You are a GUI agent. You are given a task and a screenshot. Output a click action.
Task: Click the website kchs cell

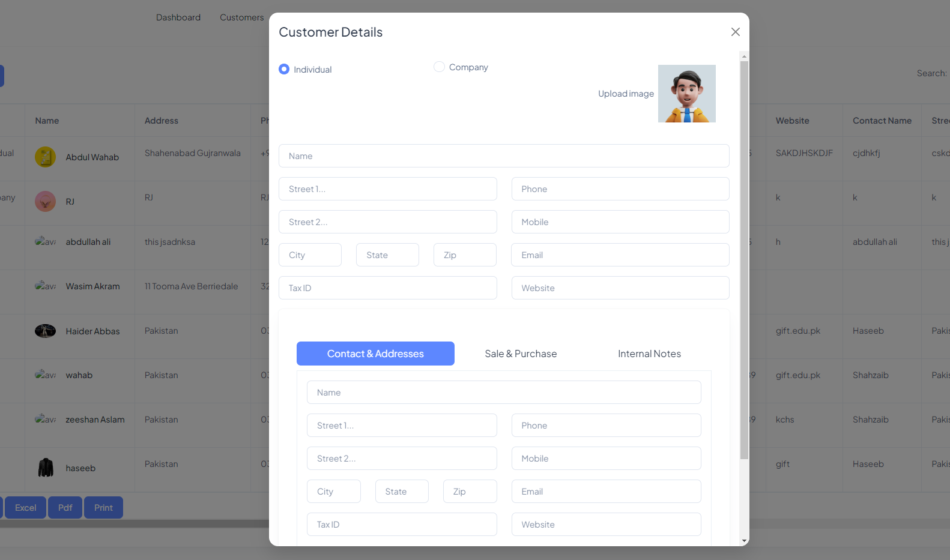click(x=785, y=420)
